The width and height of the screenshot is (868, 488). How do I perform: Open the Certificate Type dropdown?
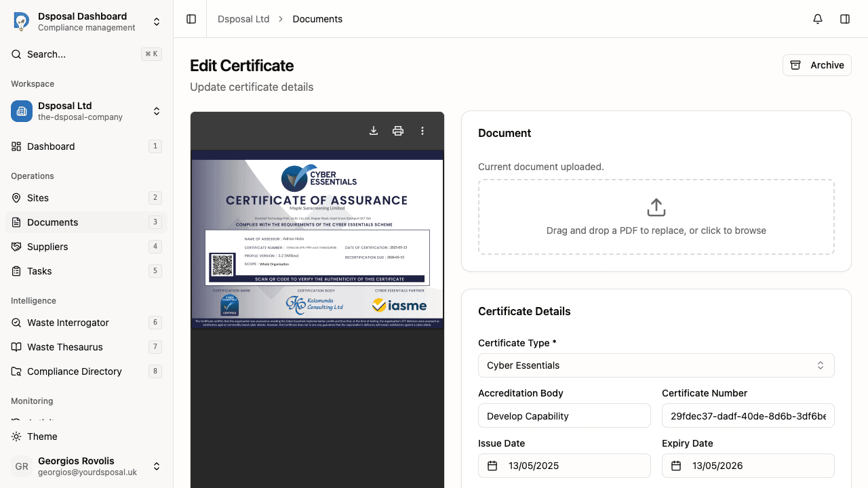(x=656, y=365)
